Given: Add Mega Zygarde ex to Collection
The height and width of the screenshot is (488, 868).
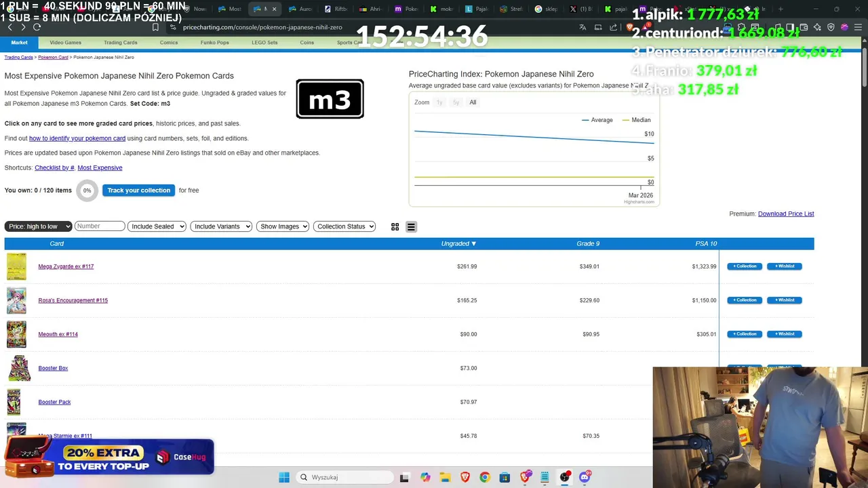Looking at the screenshot, I should (745, 266).
